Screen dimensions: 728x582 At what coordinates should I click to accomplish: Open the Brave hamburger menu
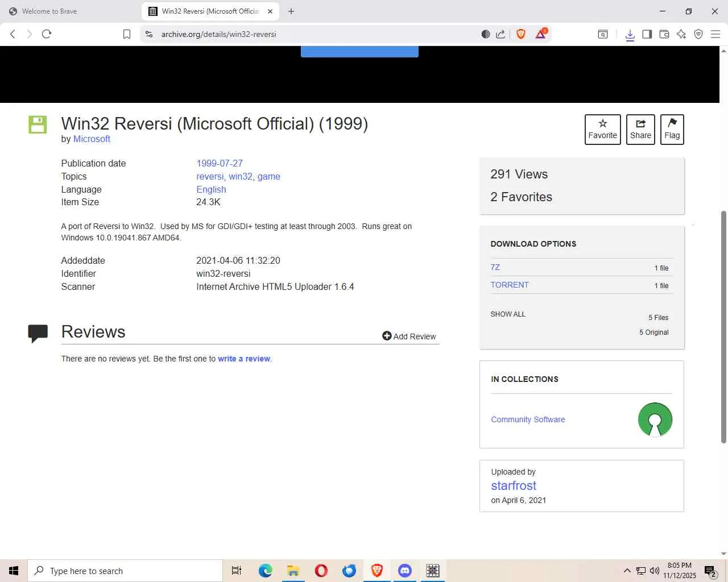715,34
